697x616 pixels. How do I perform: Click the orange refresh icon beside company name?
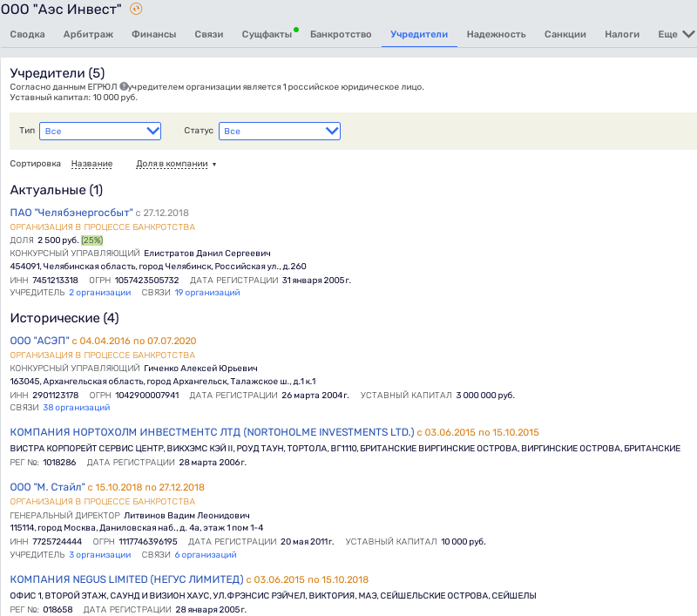pyautogui.click(x=136, y=9)
